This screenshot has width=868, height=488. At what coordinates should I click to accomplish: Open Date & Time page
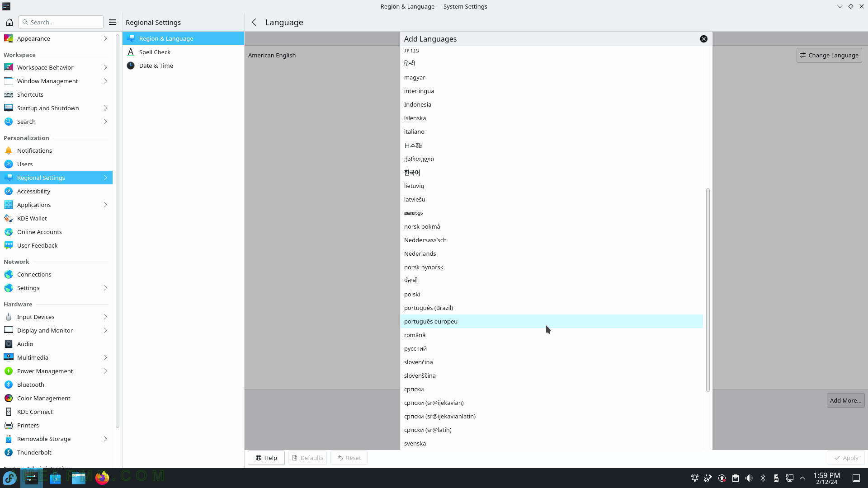click(183, 66)
